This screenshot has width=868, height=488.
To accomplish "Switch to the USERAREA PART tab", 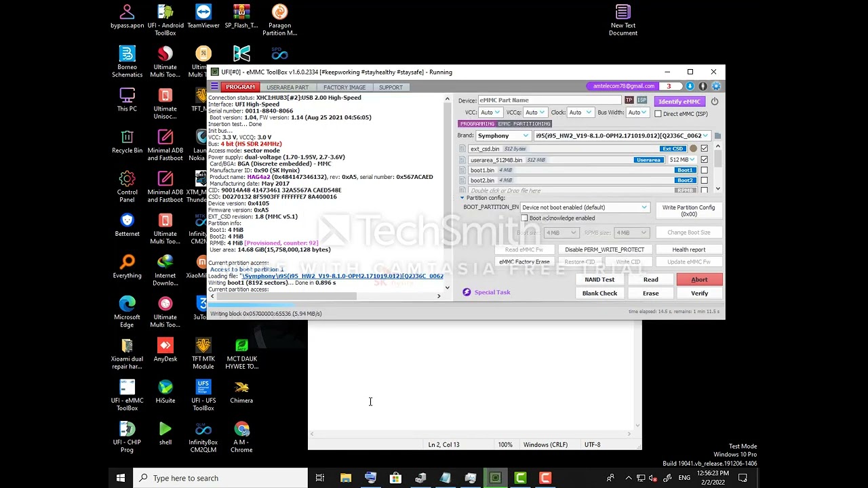I will 288,87.
